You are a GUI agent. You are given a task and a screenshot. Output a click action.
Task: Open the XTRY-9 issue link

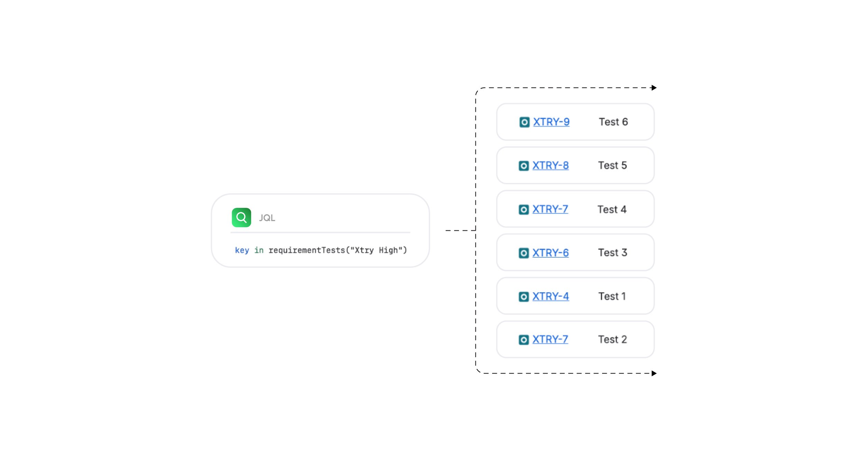coord(551,122)
